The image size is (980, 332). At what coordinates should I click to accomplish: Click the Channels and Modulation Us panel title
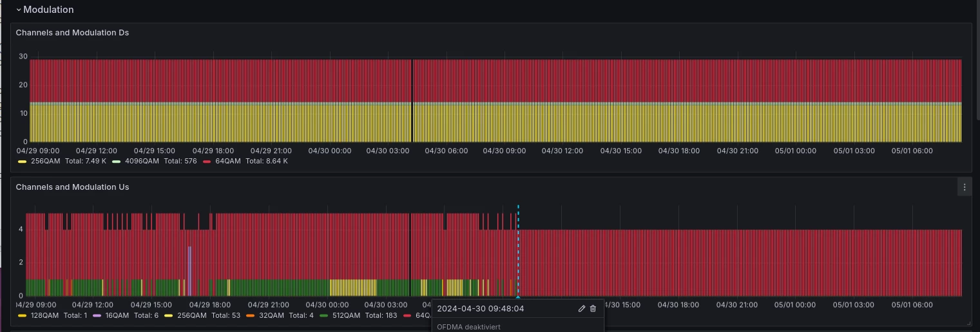coord(72,187)
